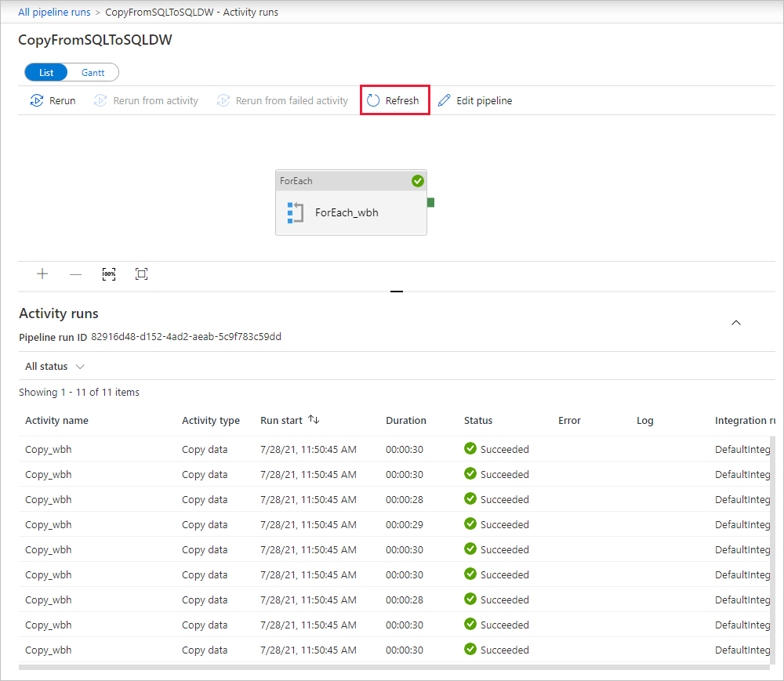Image resolution: width=784 pixels, height=681 pixels.
Task: Click the ForEach_wbh activity icon
Action: click(x=295, y=212)
